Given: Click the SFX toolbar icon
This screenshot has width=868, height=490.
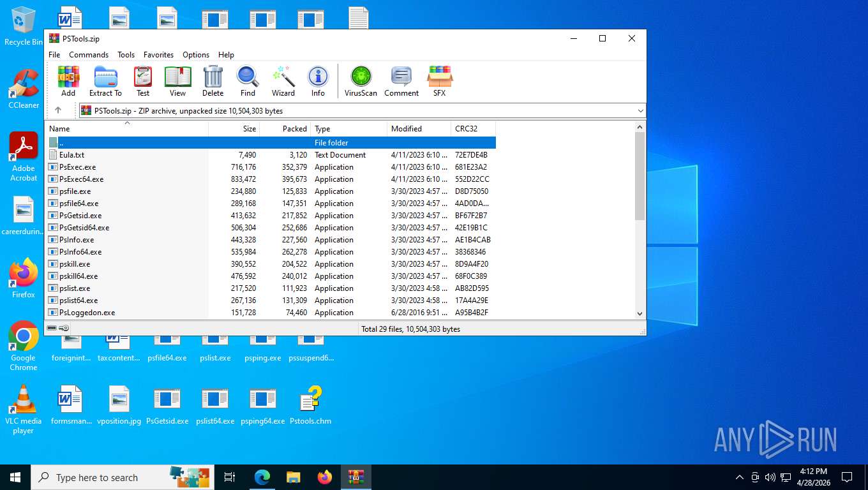Looking at the screenshot, I should point(440,81).
